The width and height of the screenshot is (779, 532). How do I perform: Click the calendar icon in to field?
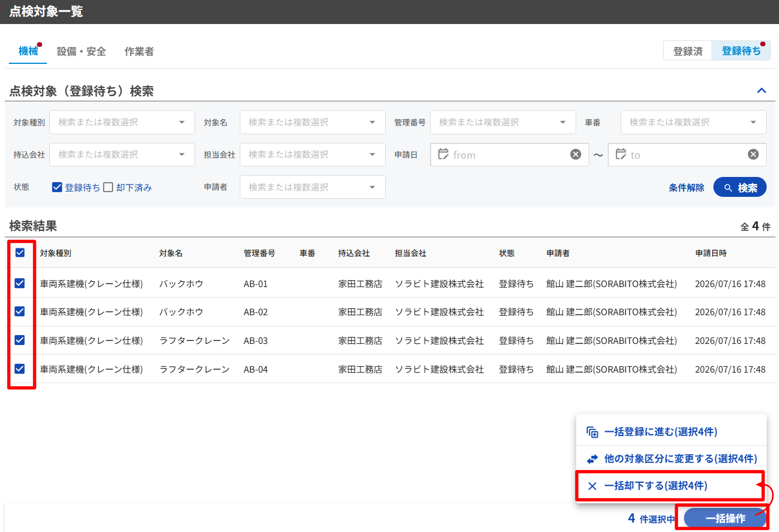621,154
